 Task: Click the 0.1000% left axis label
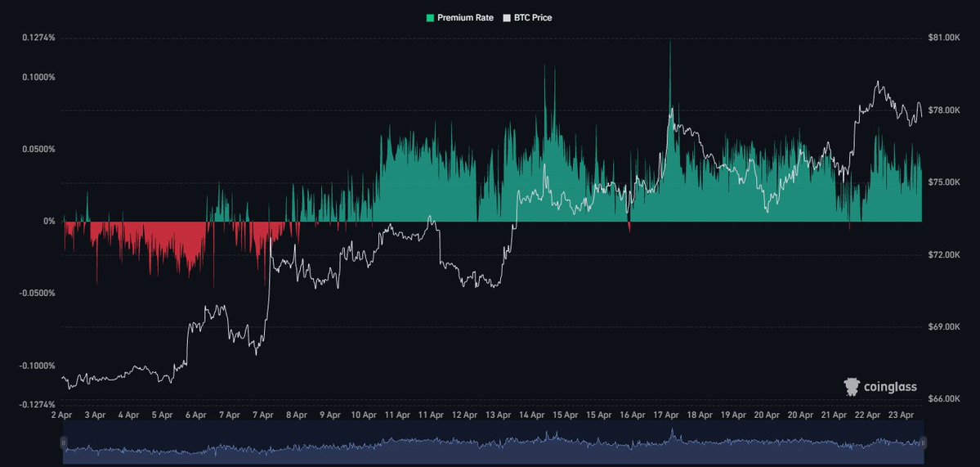[38, 78]
